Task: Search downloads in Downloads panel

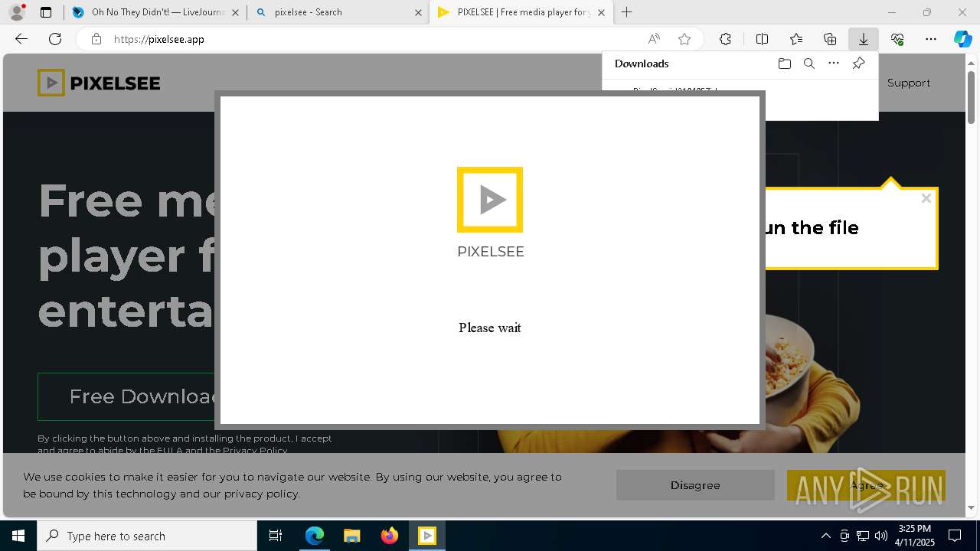Action: click(x=809, y=64)
